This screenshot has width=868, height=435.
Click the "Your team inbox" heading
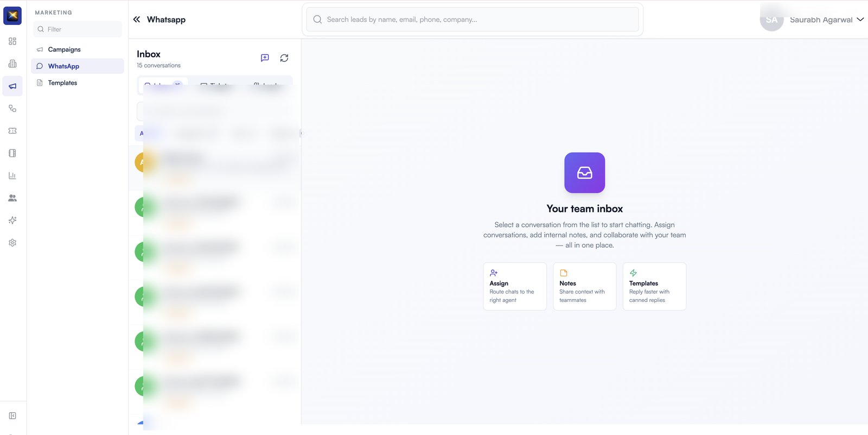click(585, 209)
